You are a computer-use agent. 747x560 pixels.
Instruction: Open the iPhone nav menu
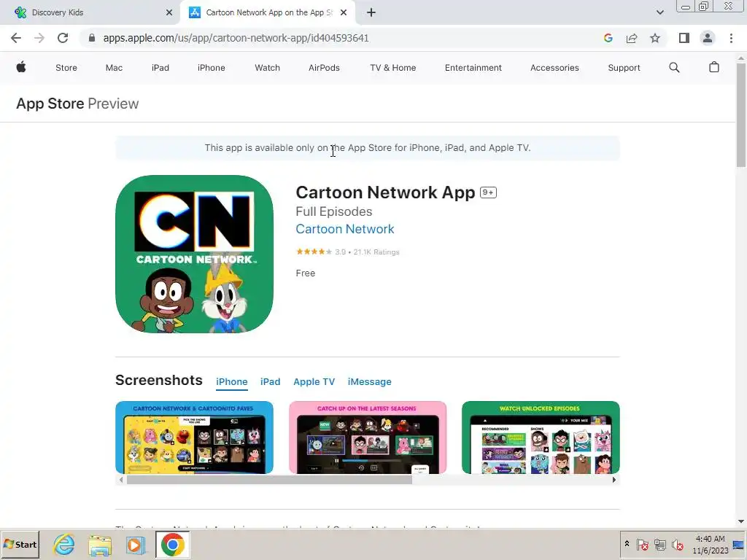[211, 68]
